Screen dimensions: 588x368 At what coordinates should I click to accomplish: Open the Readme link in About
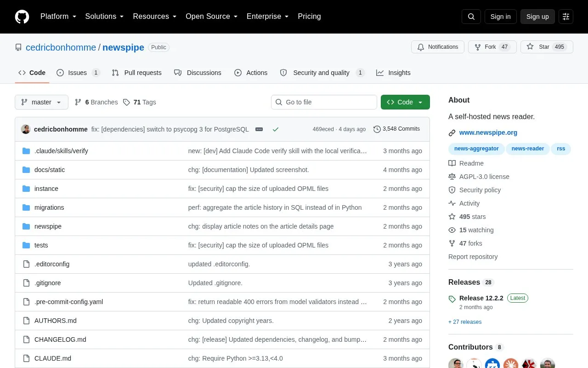point(466,163)
